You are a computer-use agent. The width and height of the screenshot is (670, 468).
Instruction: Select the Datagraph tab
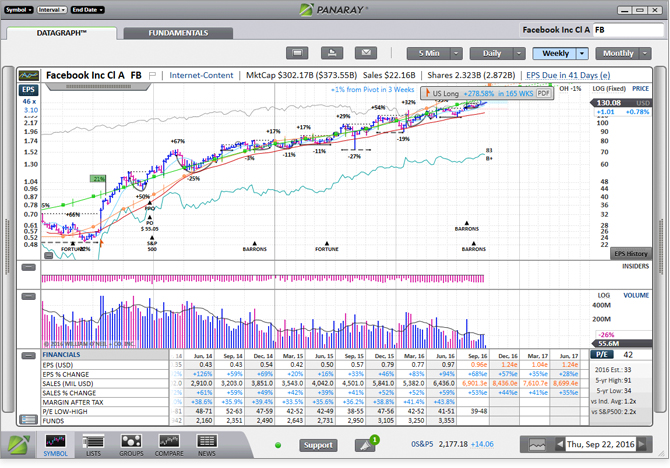(x=62, y=33)
